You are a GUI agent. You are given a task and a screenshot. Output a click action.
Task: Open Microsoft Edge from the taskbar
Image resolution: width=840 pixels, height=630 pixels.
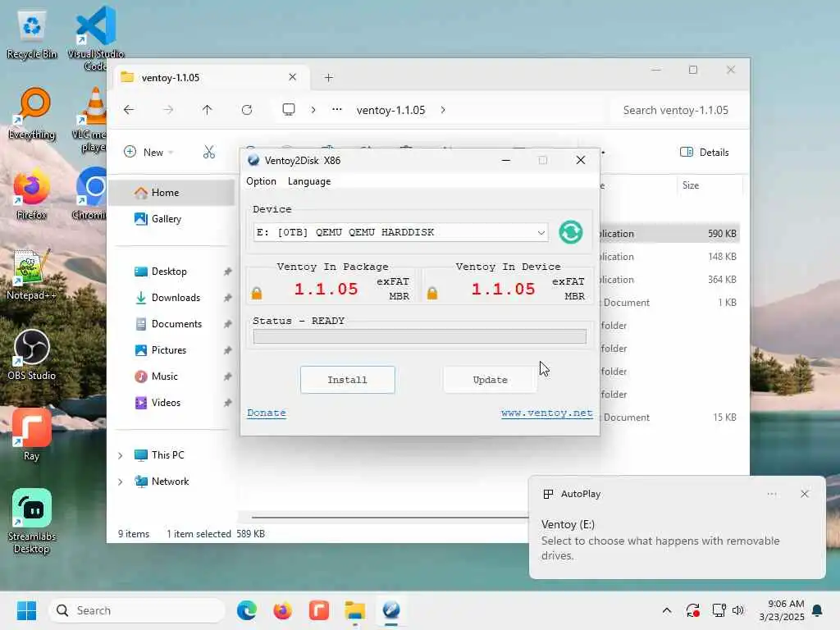point(246,610)
